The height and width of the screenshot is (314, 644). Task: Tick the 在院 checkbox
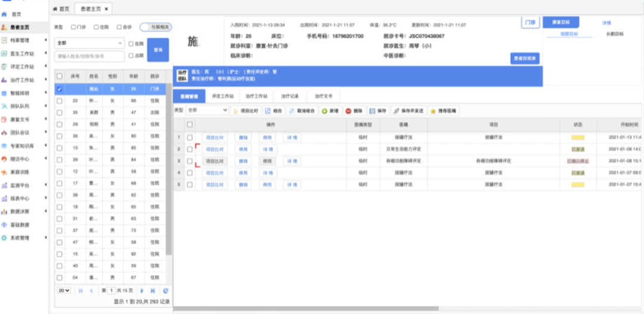point(131,43)
